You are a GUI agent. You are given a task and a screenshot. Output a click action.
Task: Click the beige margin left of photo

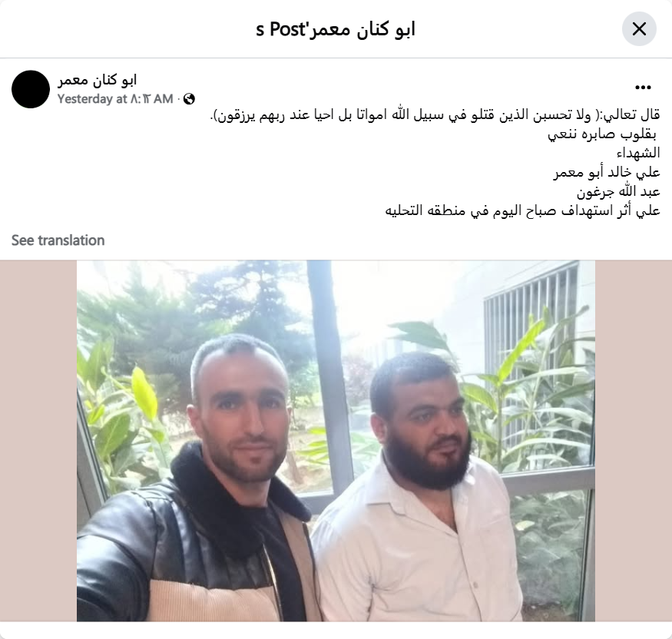(38, 441)
